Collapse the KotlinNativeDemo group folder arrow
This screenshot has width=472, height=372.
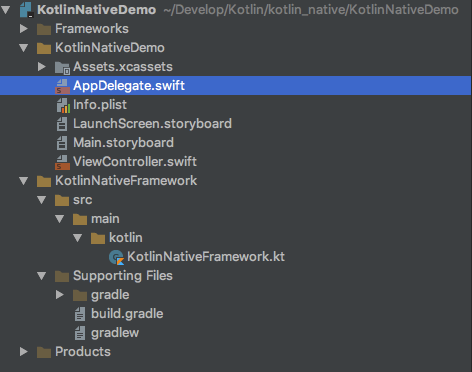(24, 48)
